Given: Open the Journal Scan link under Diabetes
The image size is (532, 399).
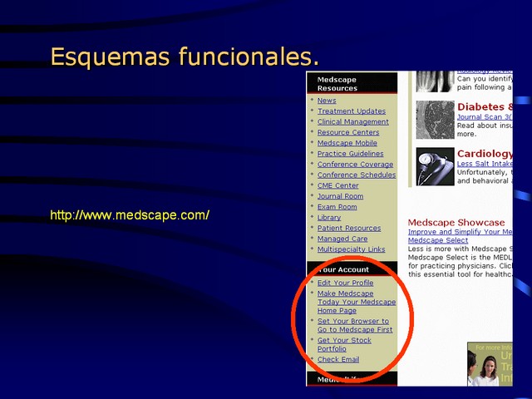Looking at the screenshot, I should [x=485, y=117].
